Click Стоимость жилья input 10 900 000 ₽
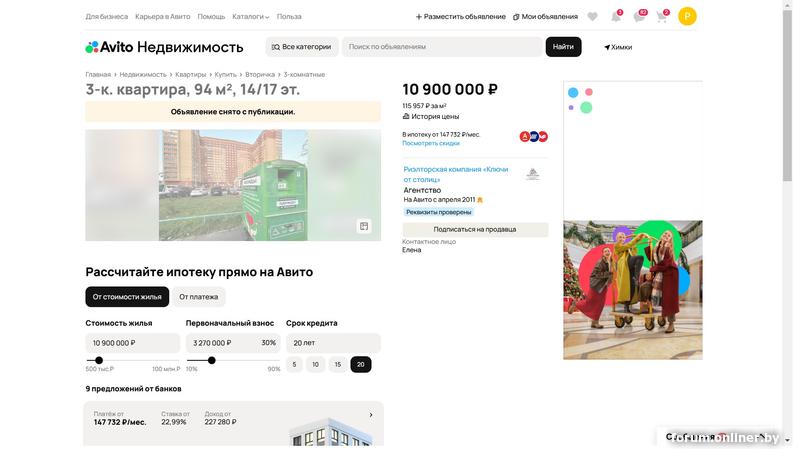 pos(133,343)
